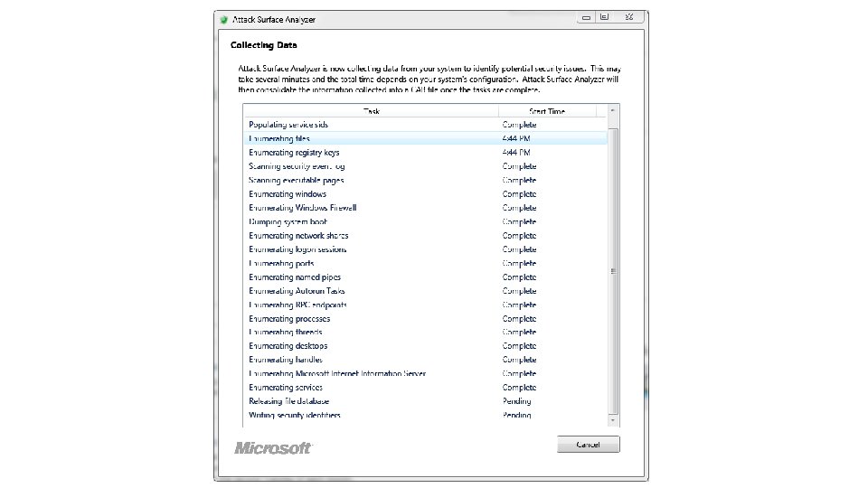
Task: Sort by the Task column header
Action: pyautogui.click(x=372, y=111)
